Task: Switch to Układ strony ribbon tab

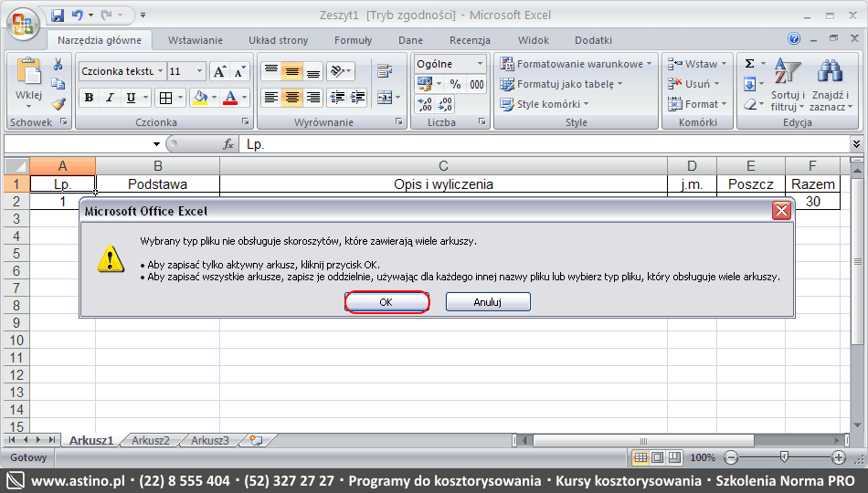Action: tap(278, 40)
